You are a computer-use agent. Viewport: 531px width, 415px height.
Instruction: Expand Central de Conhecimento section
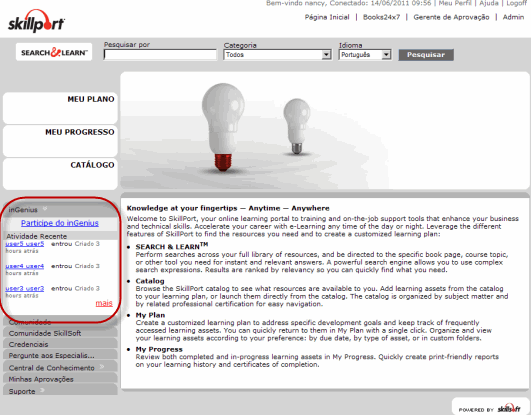coord(60,368)
